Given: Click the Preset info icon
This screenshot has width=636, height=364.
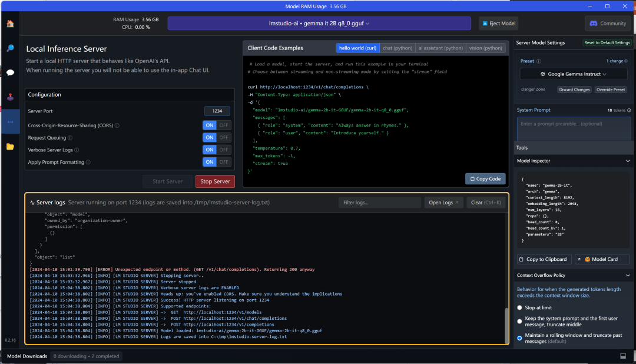Looking at the screenshot, I should 539,61.
